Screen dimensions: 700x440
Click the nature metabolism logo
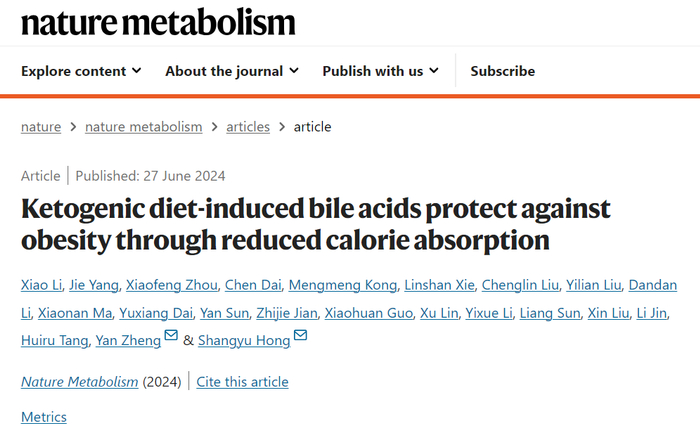point(158,22)
